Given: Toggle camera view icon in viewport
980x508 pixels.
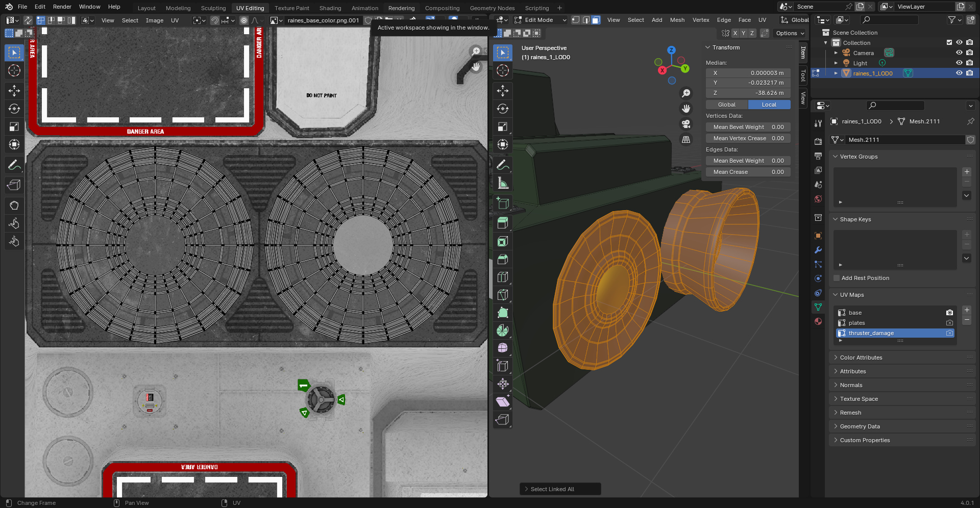Looking at the screenshot, I should tap(686, 124).
